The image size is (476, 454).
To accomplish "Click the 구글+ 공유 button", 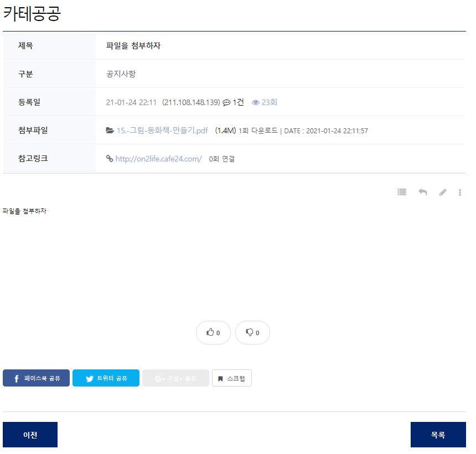I will [x=175, y=378].
